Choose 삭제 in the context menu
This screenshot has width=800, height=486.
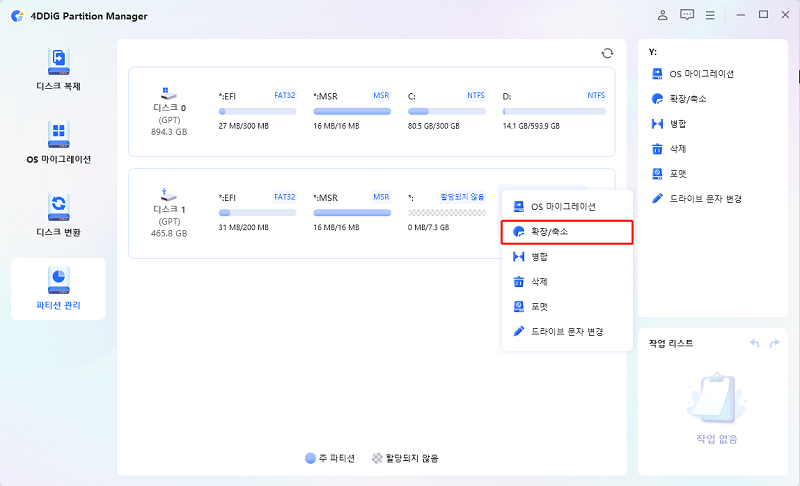pyautogui.click(x=567, y=282)
